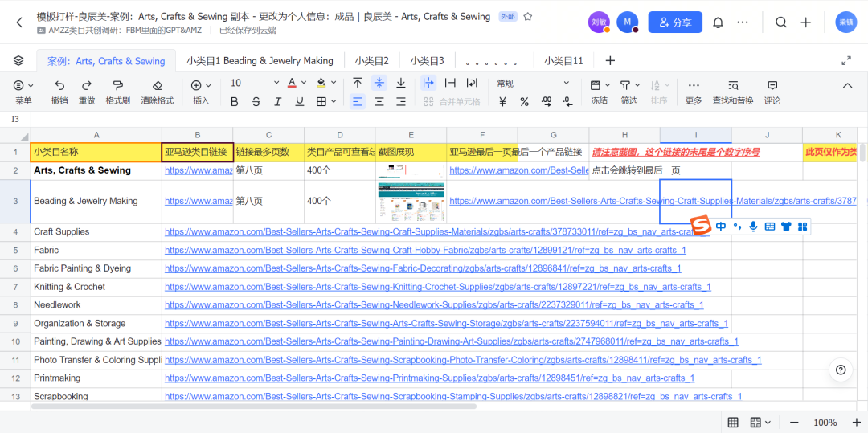
Task: Select the Format Painter (格式刷) tool
Action: [x=118, y=92]
